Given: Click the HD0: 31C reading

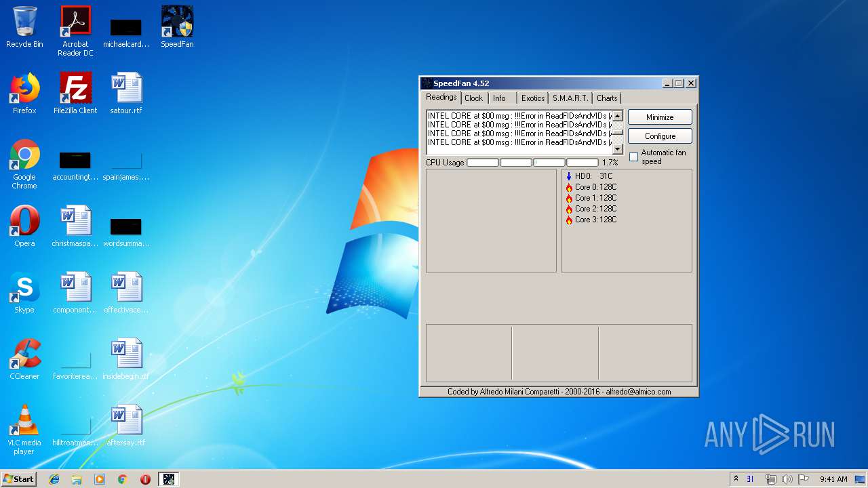Looking at the screenshot, I should tap(589, 176).
